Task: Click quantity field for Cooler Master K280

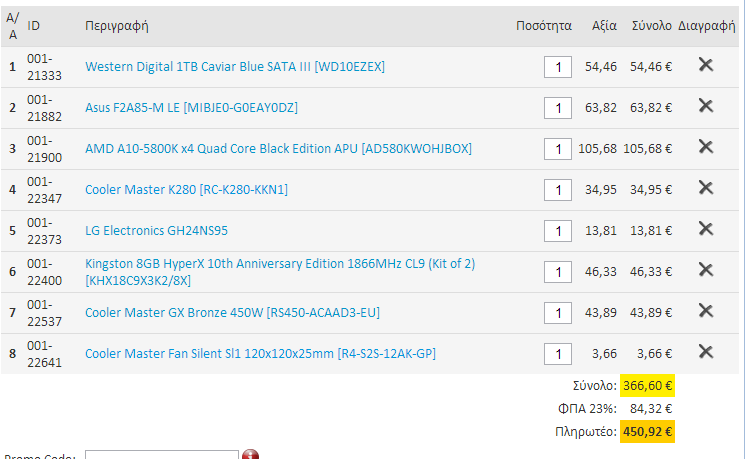Action: (558, 190)
